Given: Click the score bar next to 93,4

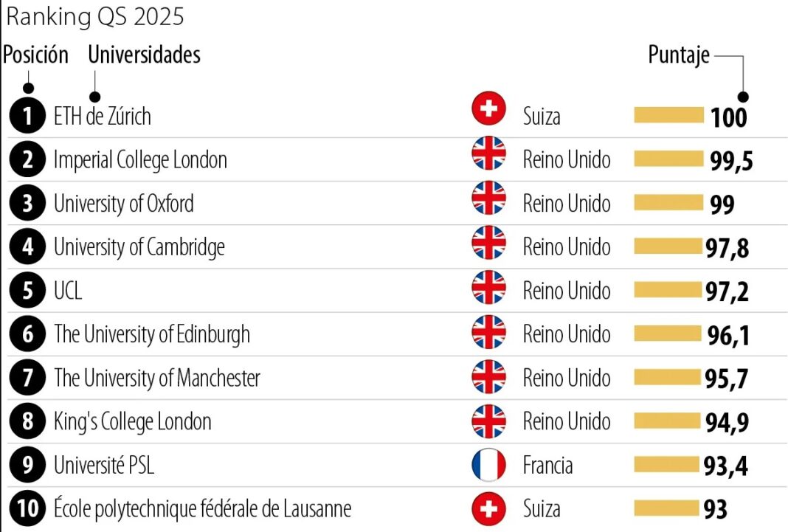Looking at the screenshot, I should tap(666, 465).
